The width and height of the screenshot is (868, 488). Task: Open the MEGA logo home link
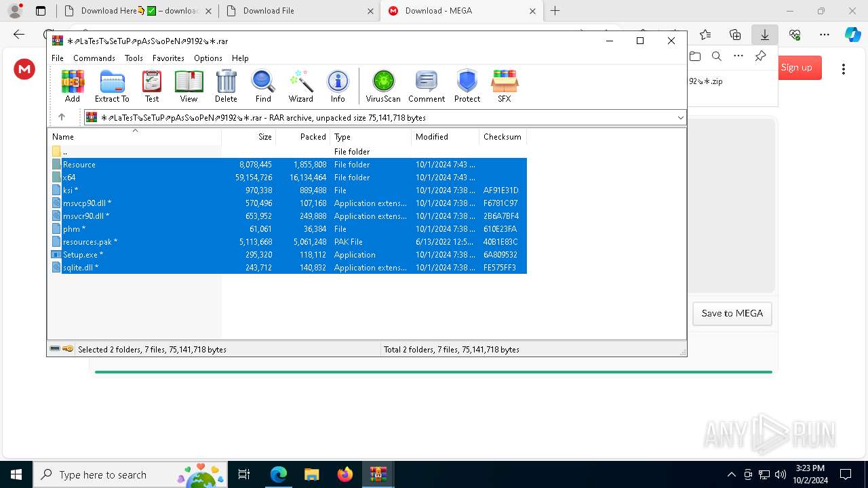pyautogui.click(x=24, y=68)
